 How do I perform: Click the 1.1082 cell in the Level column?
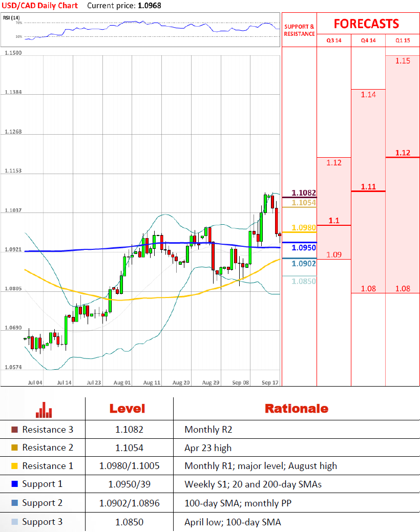(x=129, y=430)
